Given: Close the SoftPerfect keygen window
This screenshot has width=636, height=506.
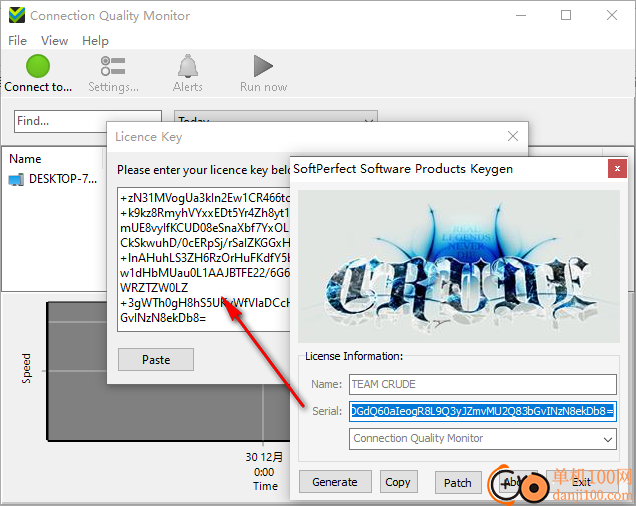Looking at the screenshot, I should click(x=617, y=168).
